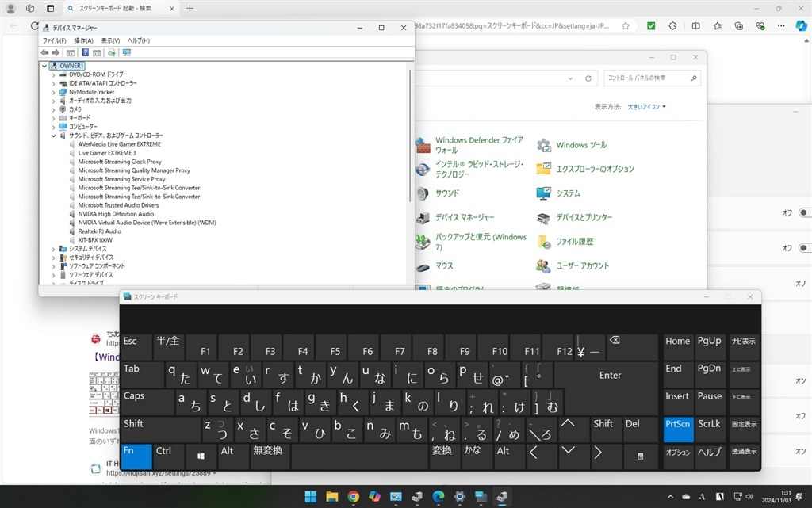Expand カメラ node in Device Manager
This screenshot has height=508, width=812.
tap(53, 109)
